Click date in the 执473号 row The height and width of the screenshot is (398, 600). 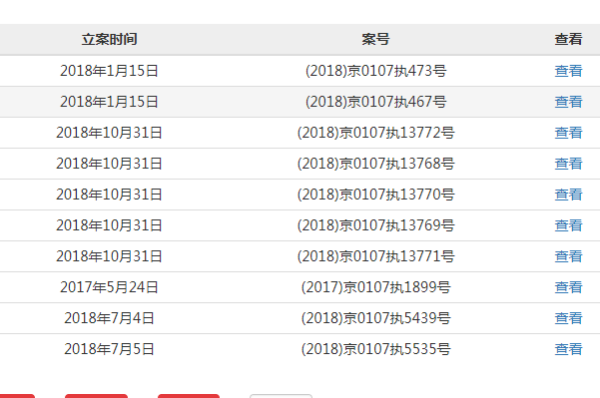click(109, 71)
